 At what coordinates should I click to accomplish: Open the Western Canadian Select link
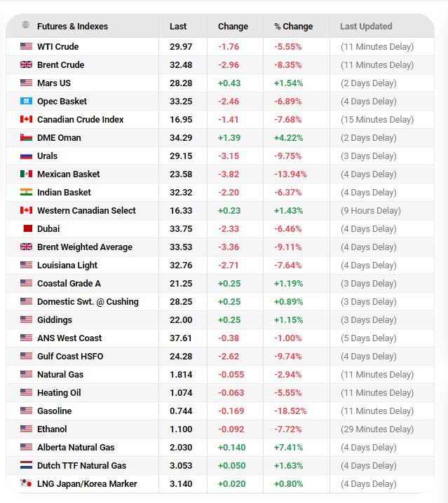(x=86, y=210)
